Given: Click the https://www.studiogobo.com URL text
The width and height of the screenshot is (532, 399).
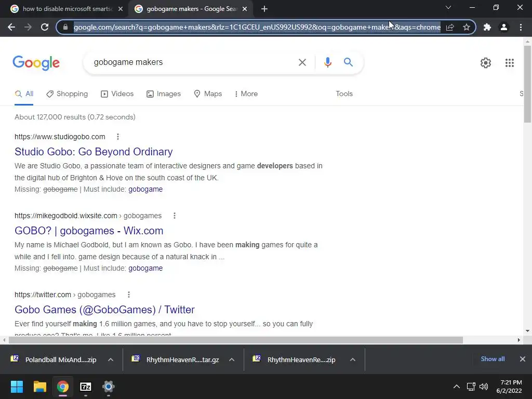Looking at the screenshot, I should click(60, 137).
